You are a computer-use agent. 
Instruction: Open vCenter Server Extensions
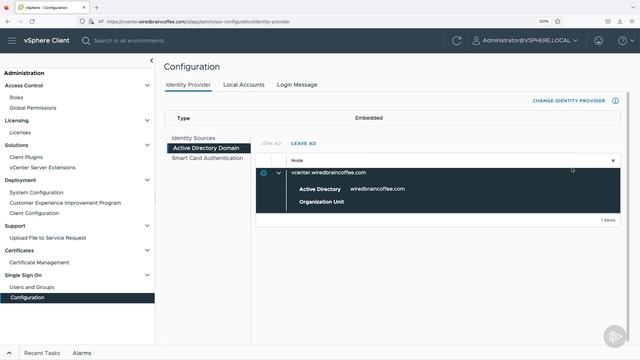[42, 168]
